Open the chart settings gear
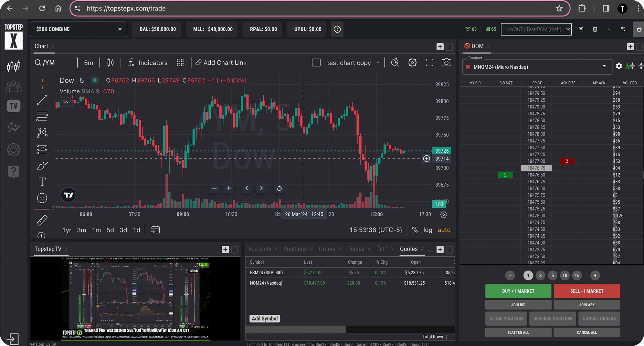The image size is (644, 346). pyautogui.click(x=412, y=63)
